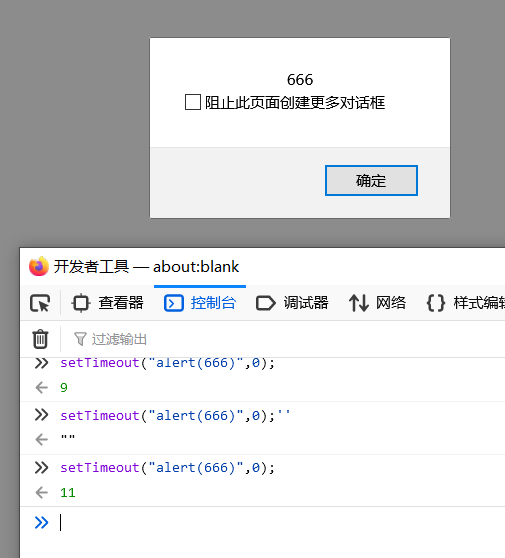Click the 开发者工具 — about:blank title
The image size is (505, 558).
[146, 267]
